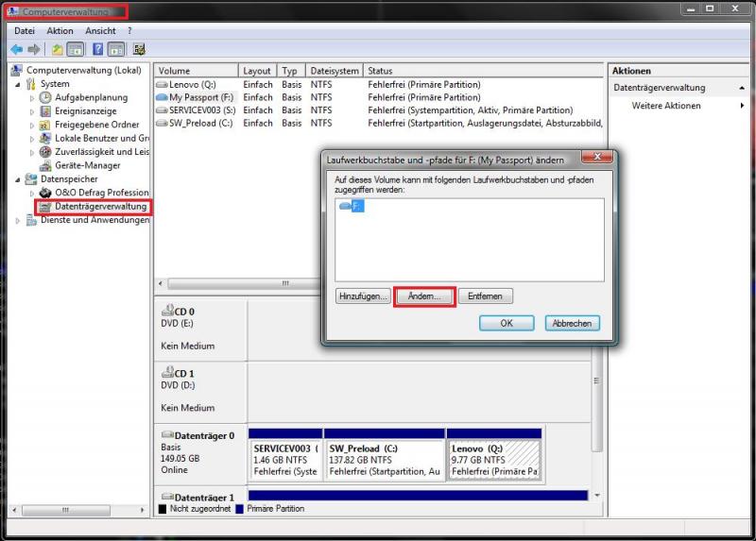Select the Datenträger 0 disk label
Screen dimensions: 756x541
(x=200, y=453)
